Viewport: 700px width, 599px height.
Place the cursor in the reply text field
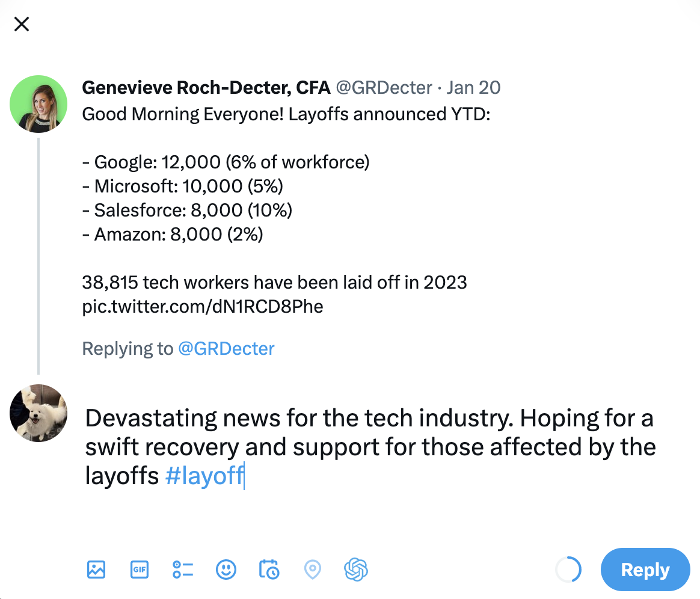pos(361,447)
